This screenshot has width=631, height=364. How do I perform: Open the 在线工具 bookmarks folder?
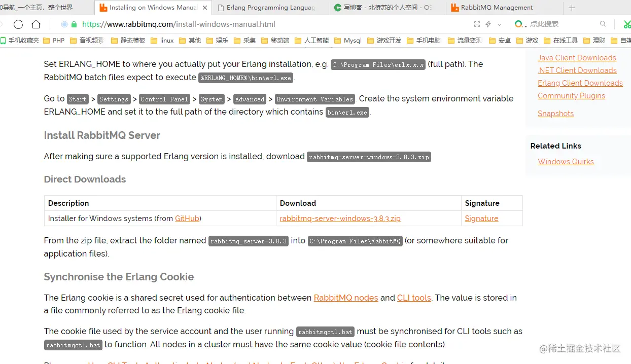560,41
